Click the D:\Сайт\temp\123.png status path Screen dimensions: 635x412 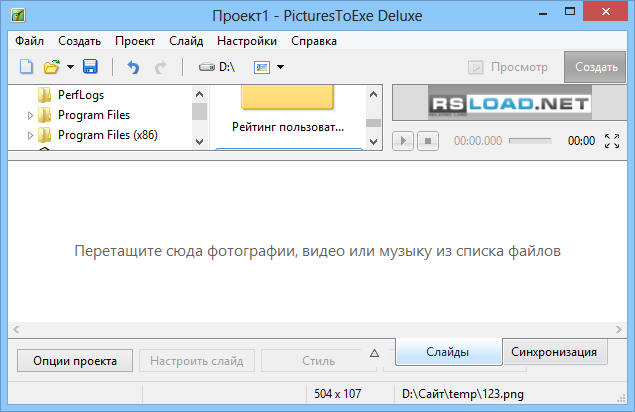point(462,394)
